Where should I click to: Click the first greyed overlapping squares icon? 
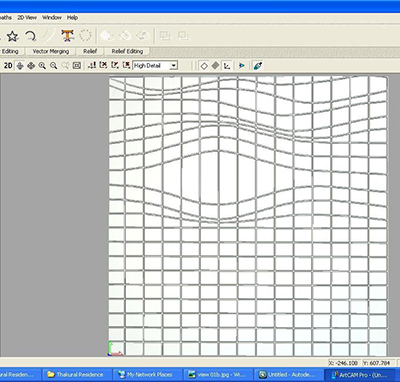[165, 36]
